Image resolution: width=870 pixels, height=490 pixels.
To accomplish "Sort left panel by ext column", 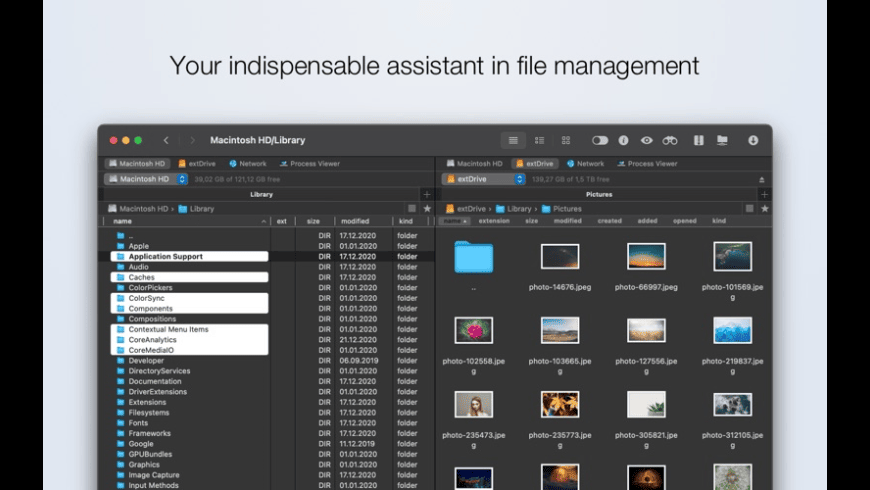I will [x=282, y=221].
